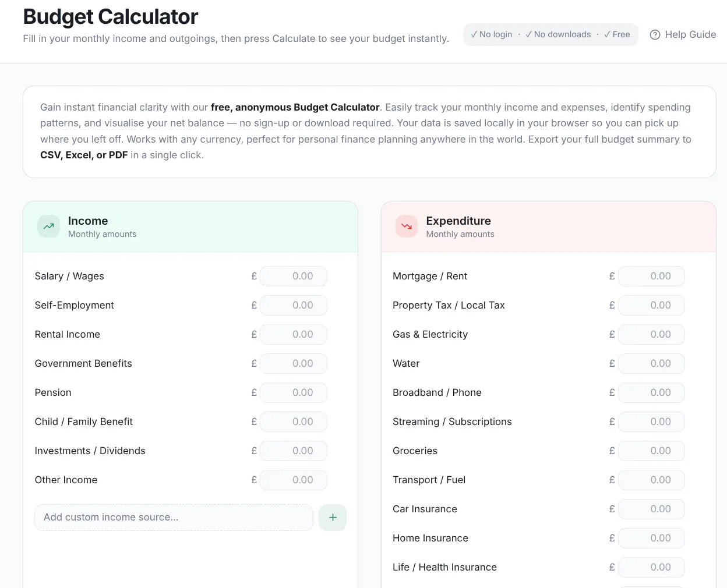This screenshot has height=588, width=727.
Task: Add custom income with the plus button
Action: (x=333, y=517)
